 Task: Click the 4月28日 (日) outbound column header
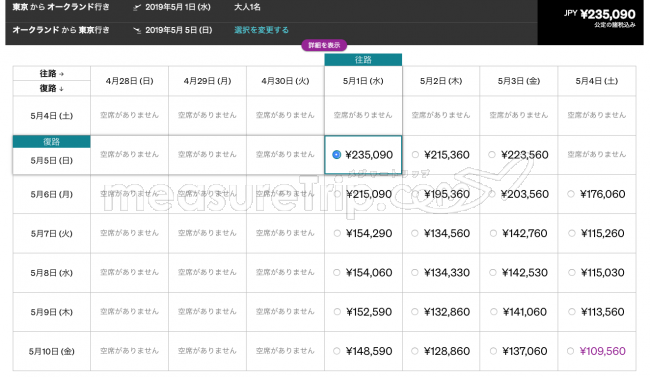[x=129, y=81]
